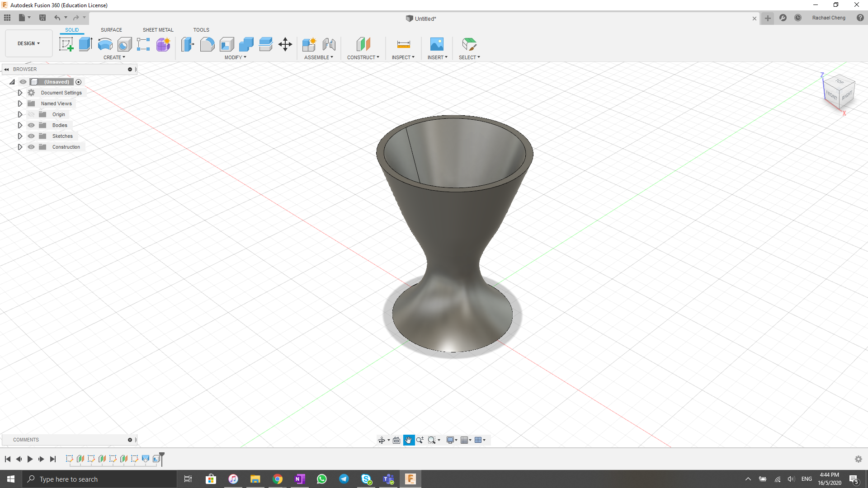Open the MODIFY menu
868x488 pixels.
pyautogui.click(x=236, y=57)
